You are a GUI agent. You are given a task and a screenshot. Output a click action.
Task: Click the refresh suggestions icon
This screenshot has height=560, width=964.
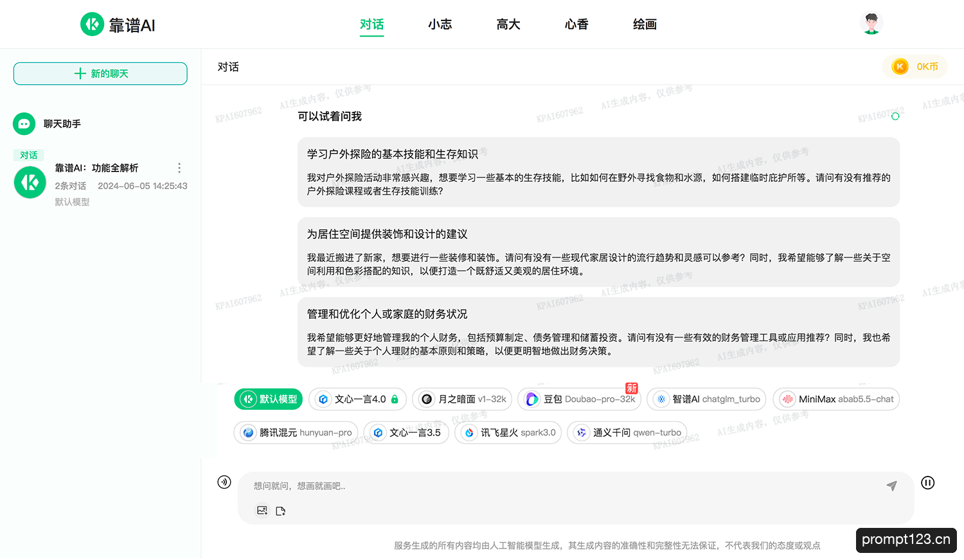pos(895,116)
